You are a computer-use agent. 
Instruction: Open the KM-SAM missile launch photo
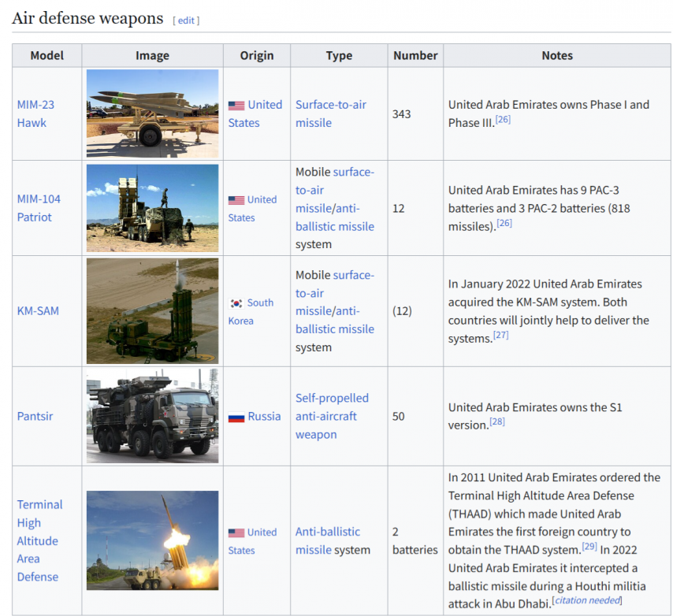point(152,310)
